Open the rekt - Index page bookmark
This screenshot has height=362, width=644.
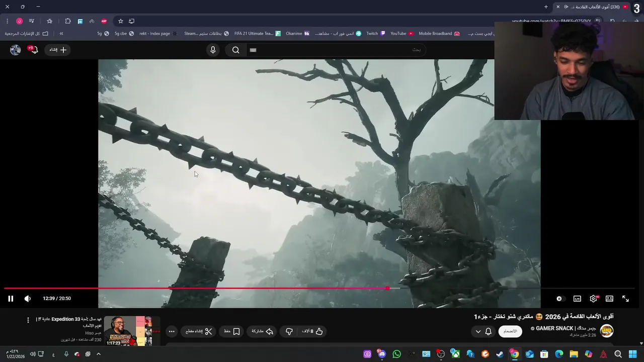click(158, 34)
